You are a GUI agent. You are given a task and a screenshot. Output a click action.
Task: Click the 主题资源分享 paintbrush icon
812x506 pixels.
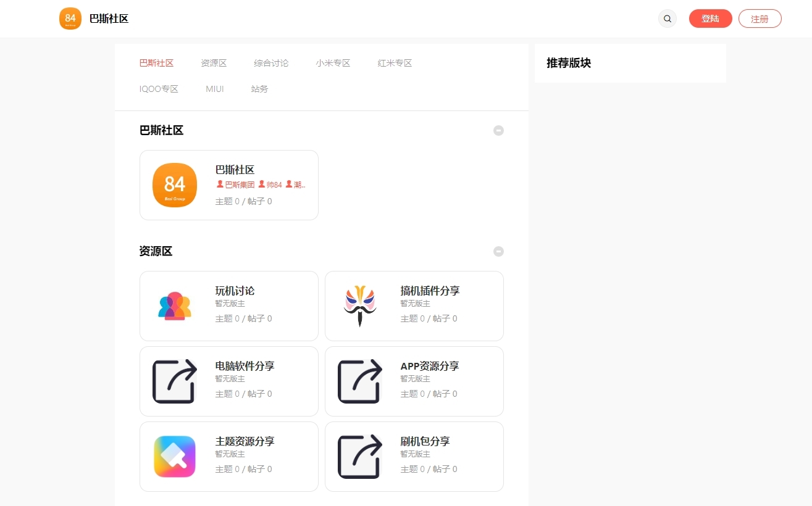click(175, 457)
